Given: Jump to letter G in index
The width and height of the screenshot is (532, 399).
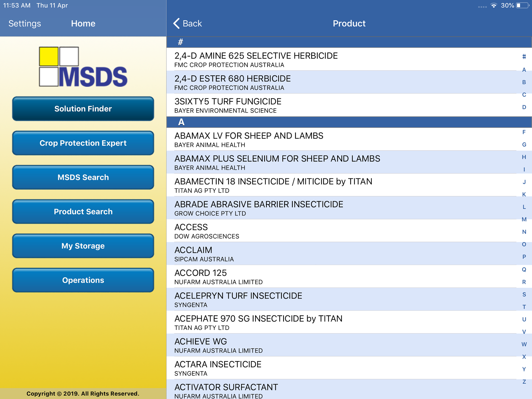Looking at the screenshot, I should point(524,145).
